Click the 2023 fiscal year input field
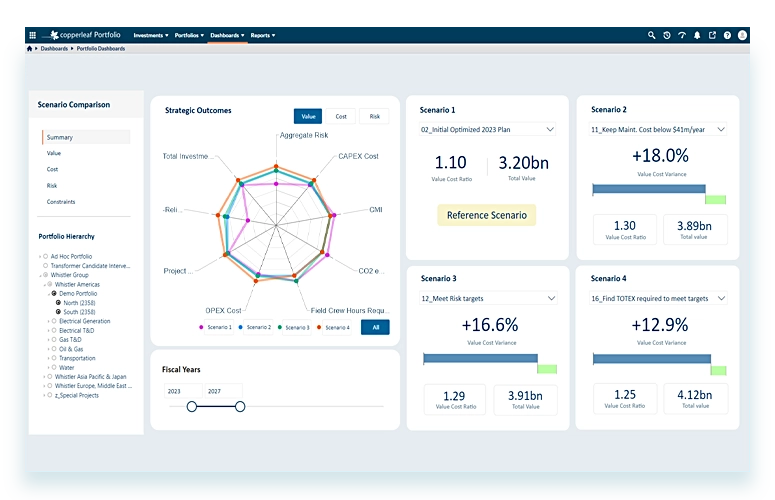 [x=181, y=391]
